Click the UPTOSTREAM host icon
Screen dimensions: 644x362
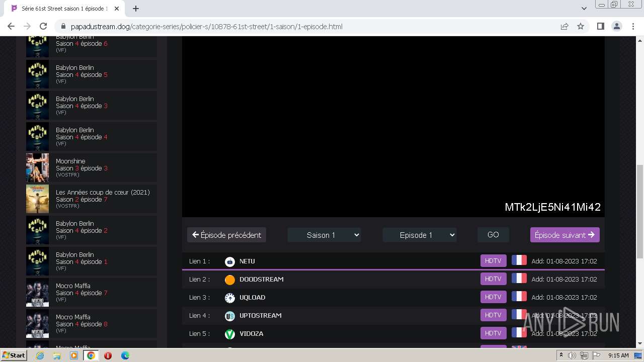pyautogui.click(x=229, y=316)
